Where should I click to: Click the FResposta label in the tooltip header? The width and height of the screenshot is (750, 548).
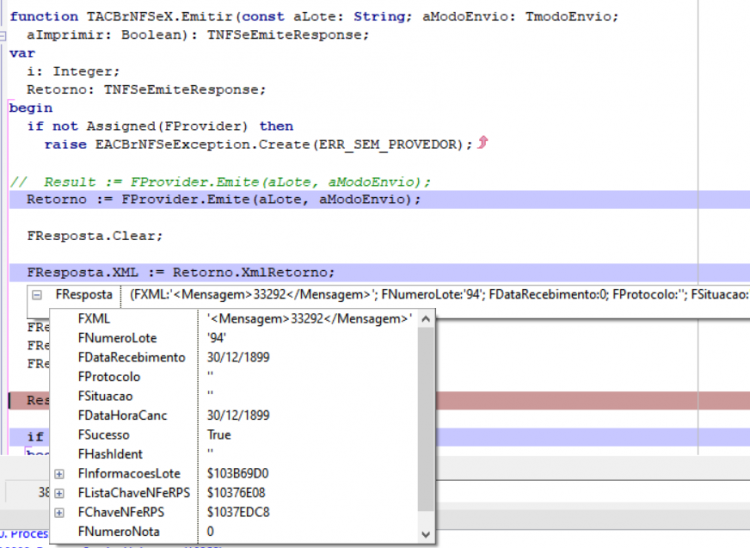click(x=84, y=295)
